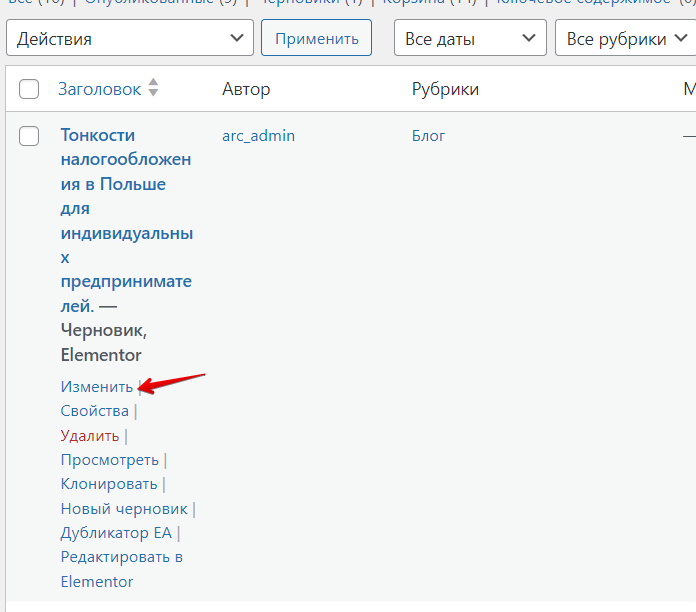Create a copy via Новый черновик
This screenshot has height=612, width=696.
[x=124, y=509]
